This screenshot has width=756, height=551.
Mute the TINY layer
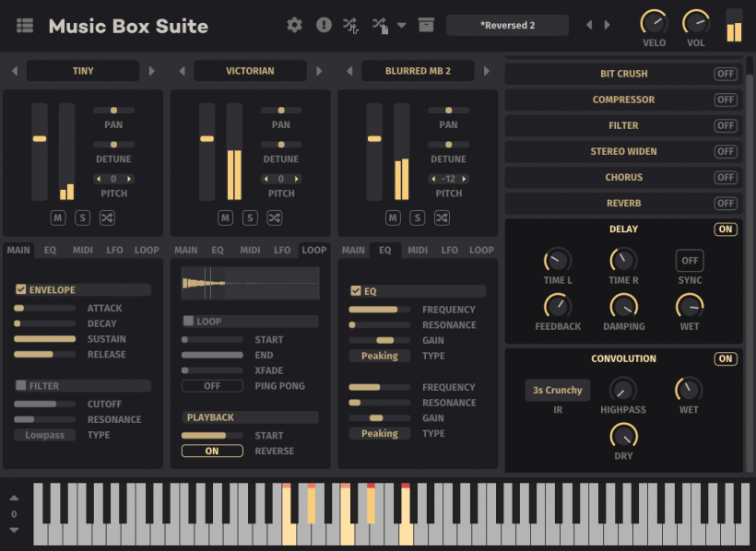click(x=58, y=217)
